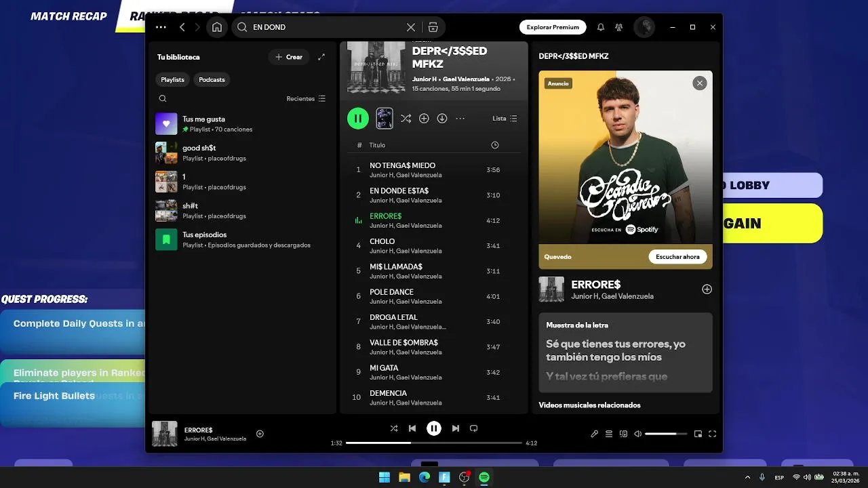Play the track EN DONDE E$TA$
868x488 pixels.
pos(434,195)
